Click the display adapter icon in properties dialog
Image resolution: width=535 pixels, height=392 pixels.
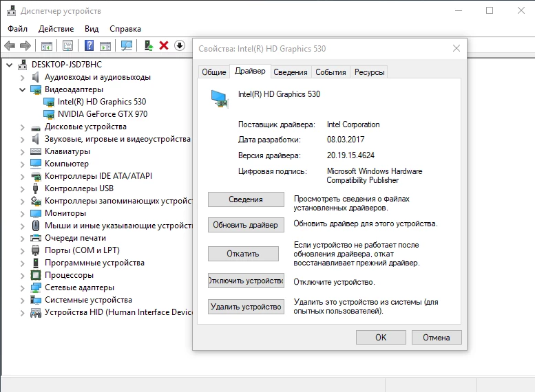pyautogui.click(x=219, y=99)
